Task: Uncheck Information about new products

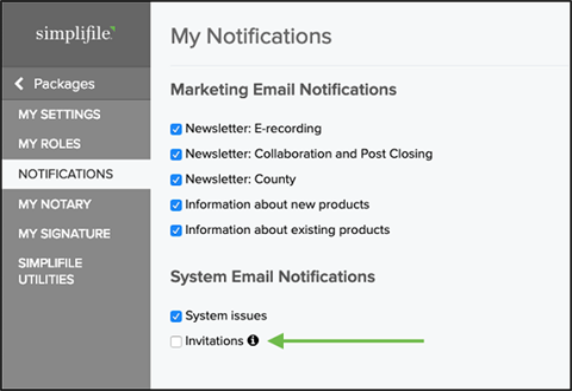Action: pos(176,205)
